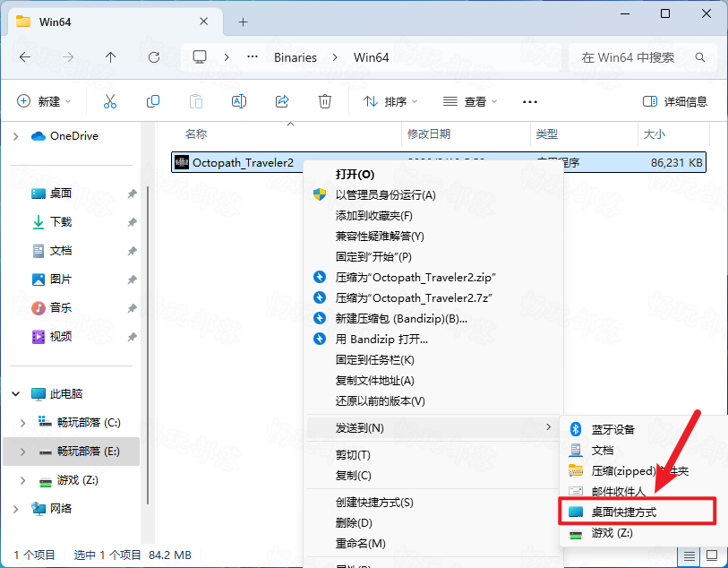
Task: Click the 在 Win64 中搜索 search box
Action: click(641, 57)
